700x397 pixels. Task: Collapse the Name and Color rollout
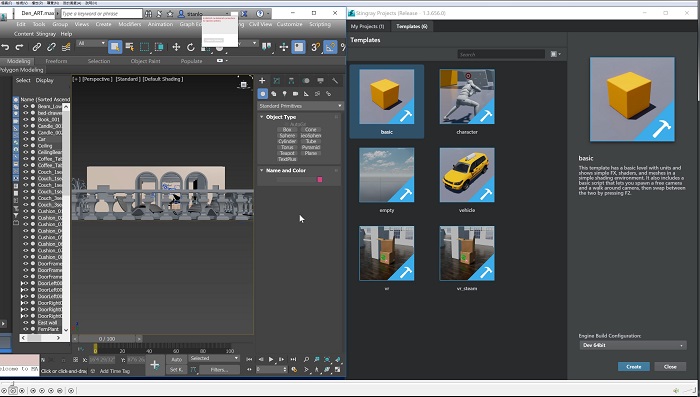(262, 171)
